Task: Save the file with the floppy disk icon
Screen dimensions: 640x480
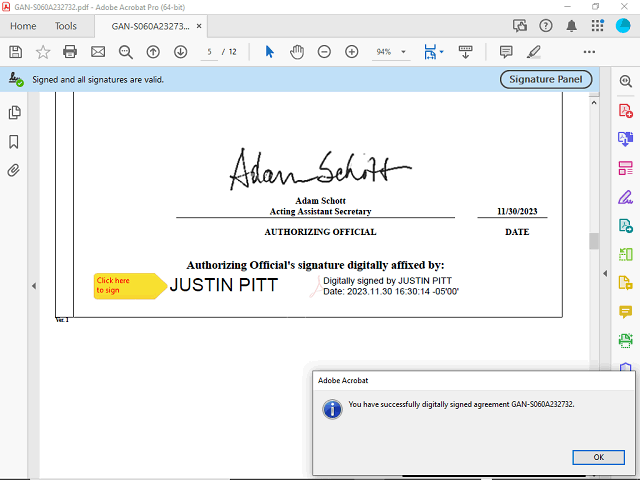Action: point(16,52)
